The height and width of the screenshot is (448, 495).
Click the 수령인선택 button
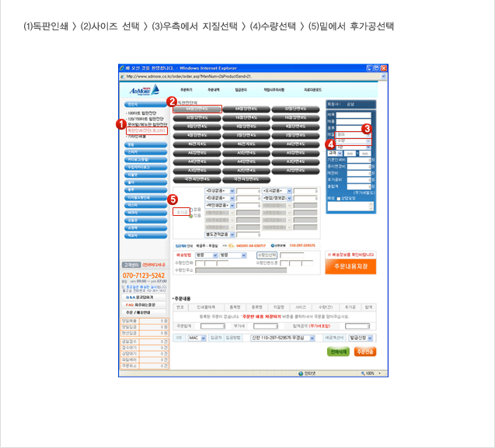pyautogui.click(x=267, y=255)
